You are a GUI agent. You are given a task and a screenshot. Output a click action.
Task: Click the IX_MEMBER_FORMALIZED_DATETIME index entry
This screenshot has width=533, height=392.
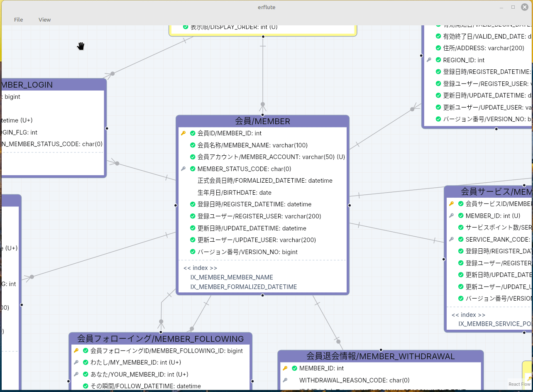tap(244, 287)
